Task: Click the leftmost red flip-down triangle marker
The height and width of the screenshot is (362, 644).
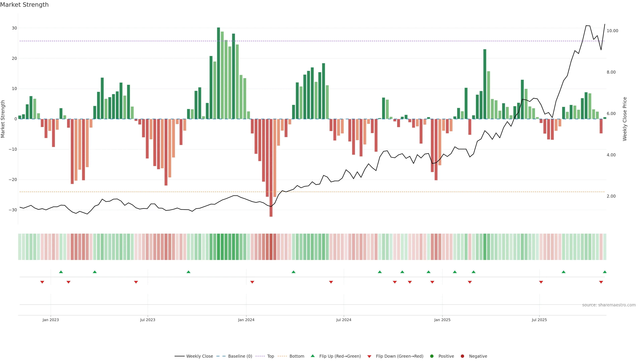Action: [42, 282]
